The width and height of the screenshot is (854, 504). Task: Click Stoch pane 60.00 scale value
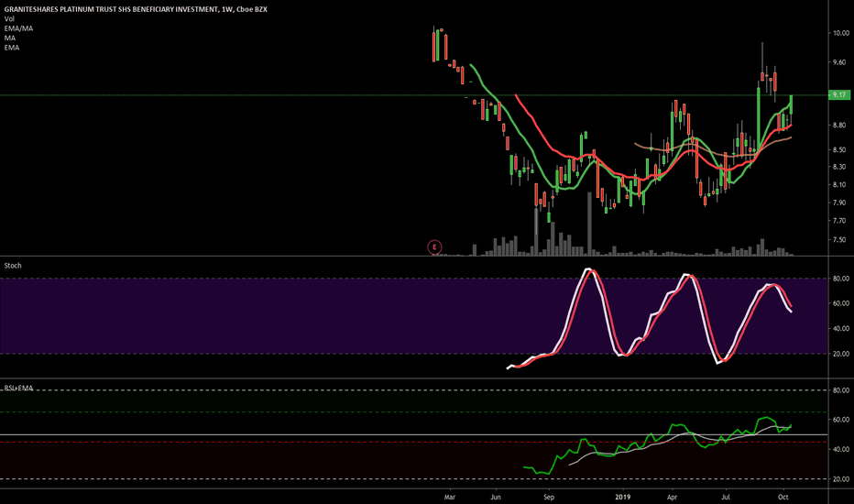[x=840, y=303]
